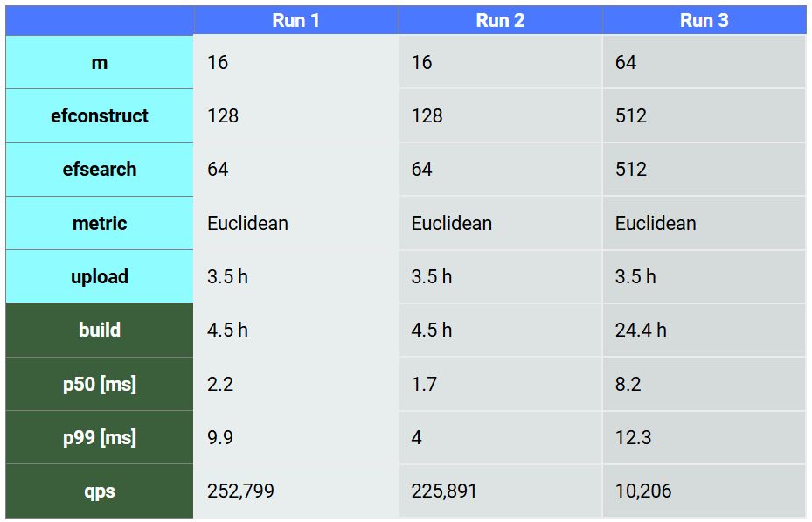Click the Run 2 column header
This screenshot has height=522, width=812.
[500, 21]
